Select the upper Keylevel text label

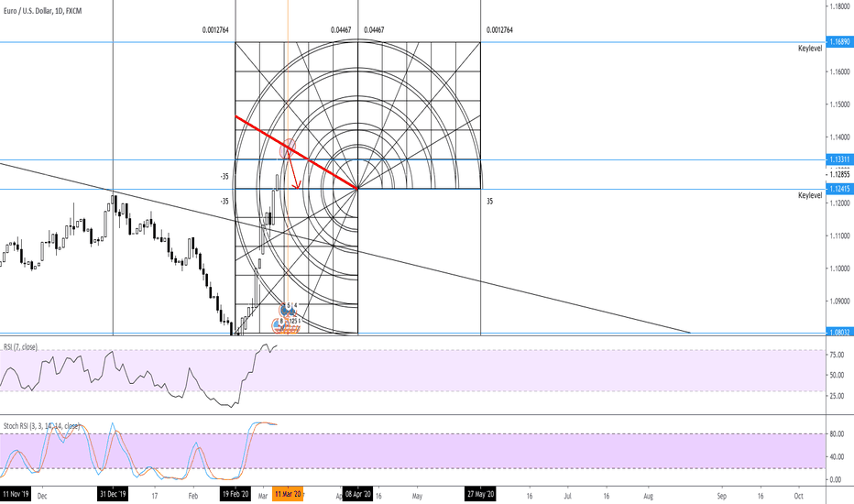pyautogui.click(x=810, y=49)
